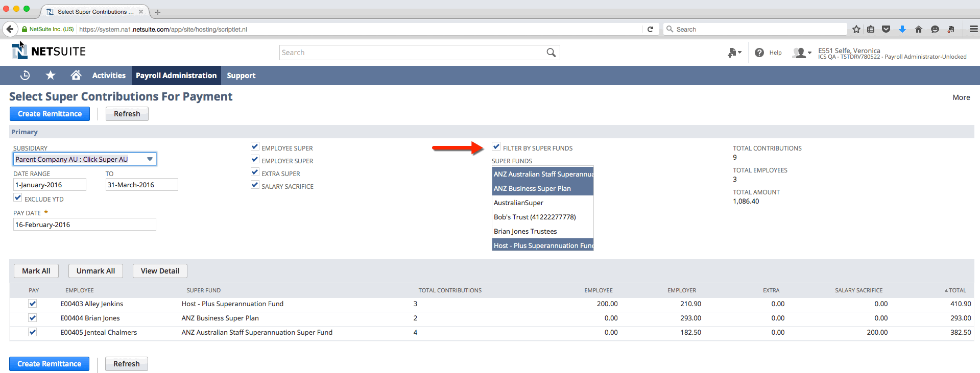Click the To date field 31-March-2016

(x=141, y=185)
